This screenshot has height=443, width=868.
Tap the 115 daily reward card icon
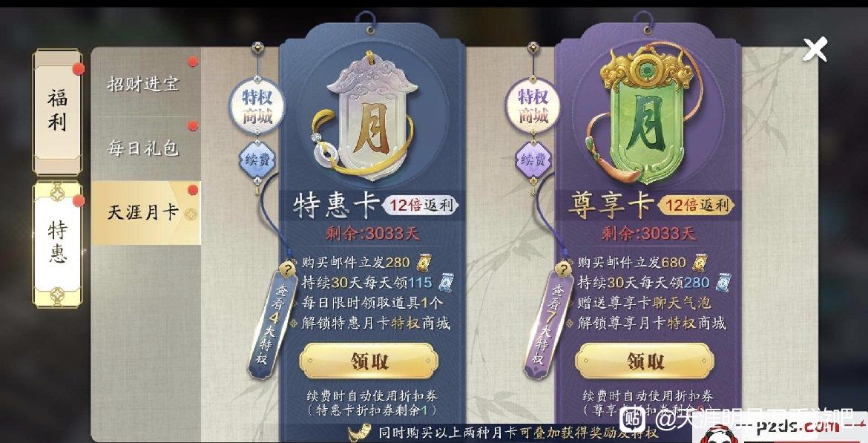(446, 283)
